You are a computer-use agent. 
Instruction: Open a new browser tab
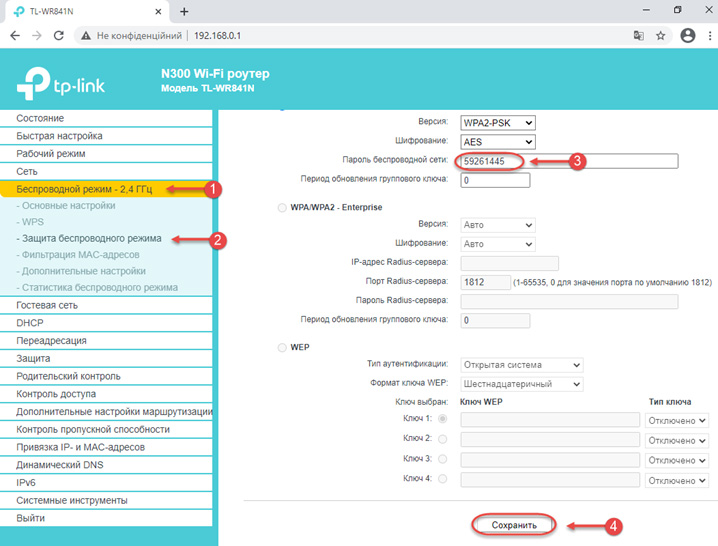(184, 10)
